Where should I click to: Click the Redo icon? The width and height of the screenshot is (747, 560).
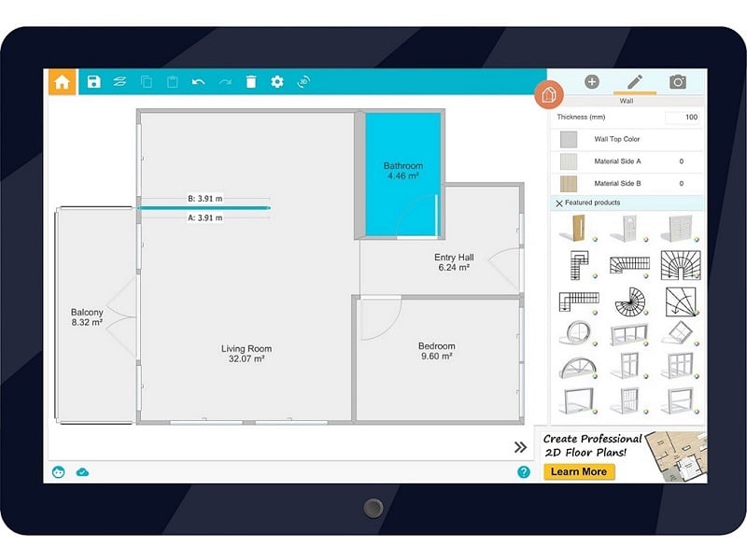223,82
